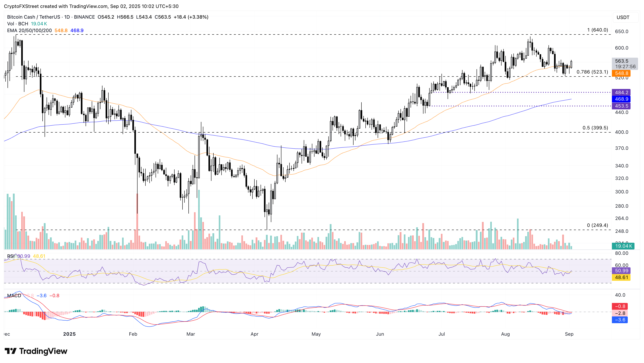Image resolution: width=644 pixels, height=363 pixels.
Task: Click the purple 50.99 RSI value tag
Action: pyautogui.click(x=621, y=271)
